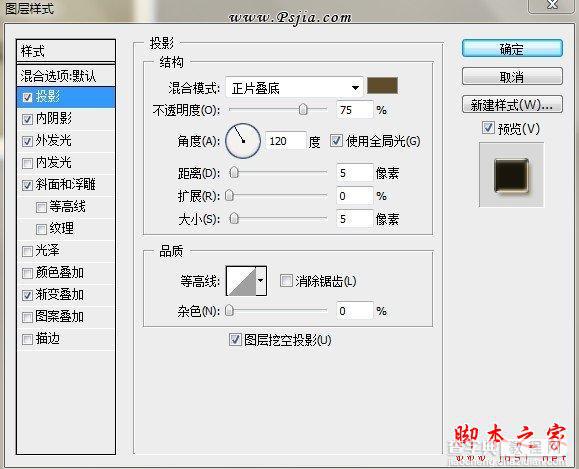Click the 新建样式(W)... button

tap(512, 105)
